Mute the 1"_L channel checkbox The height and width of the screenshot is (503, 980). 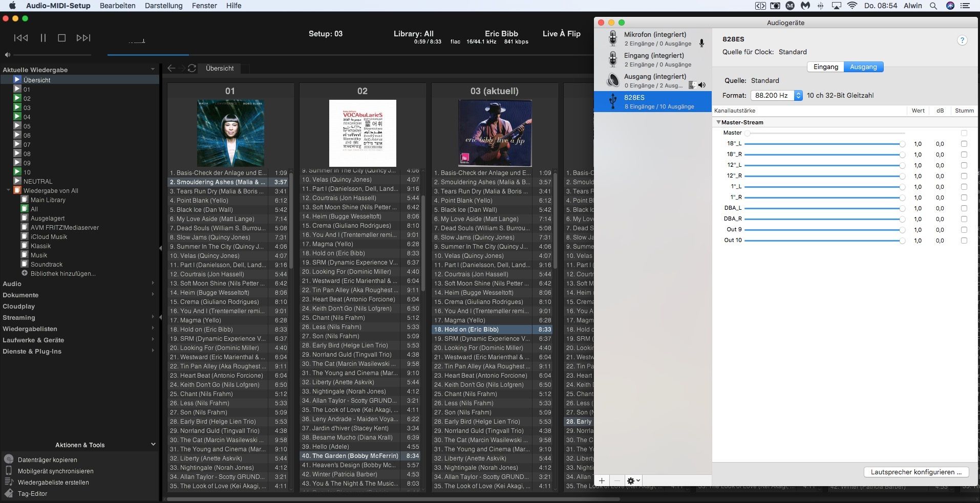tap(964, 187)
